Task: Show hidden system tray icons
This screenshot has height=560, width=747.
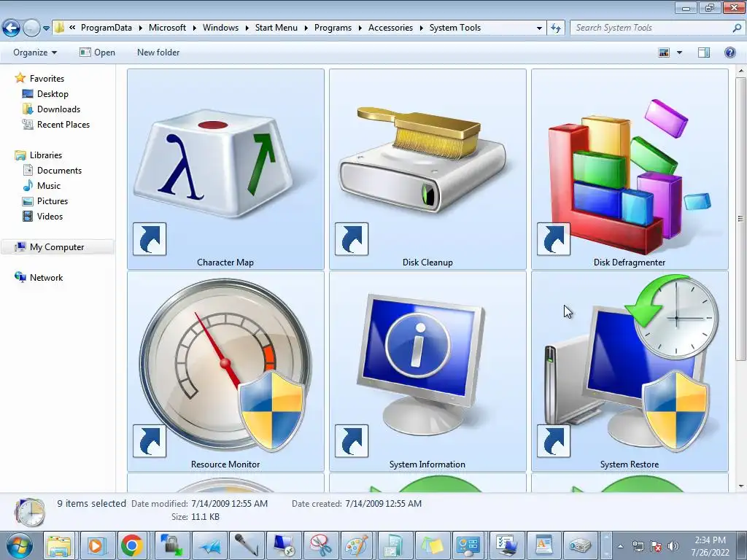Action: [620, 546]
